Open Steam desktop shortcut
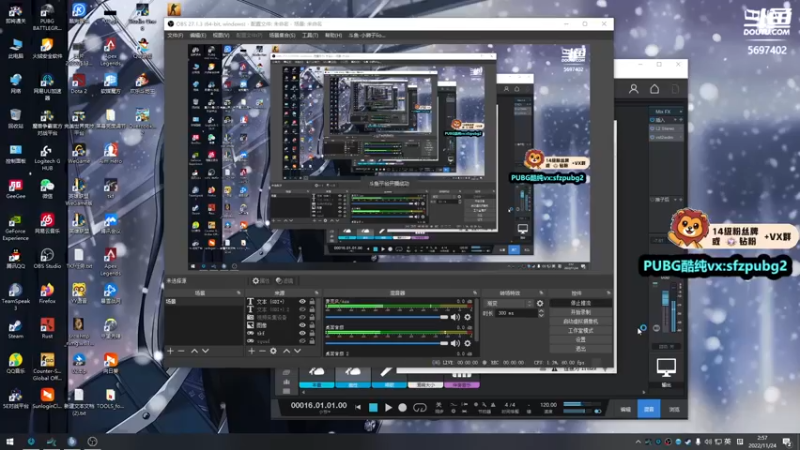 pos(15,329)
